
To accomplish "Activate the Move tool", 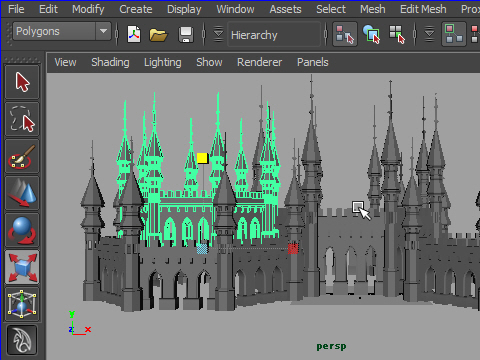I will click(x=22, y=193).
